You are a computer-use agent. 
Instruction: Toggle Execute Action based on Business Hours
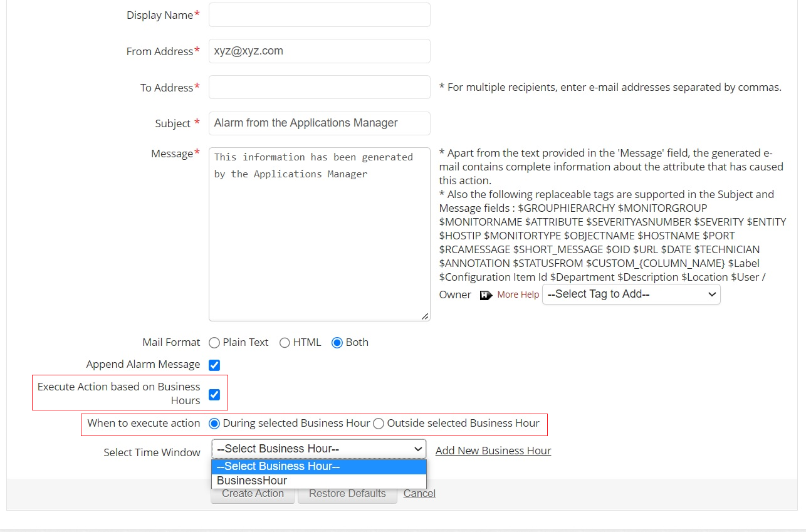[x=214, y=395]
